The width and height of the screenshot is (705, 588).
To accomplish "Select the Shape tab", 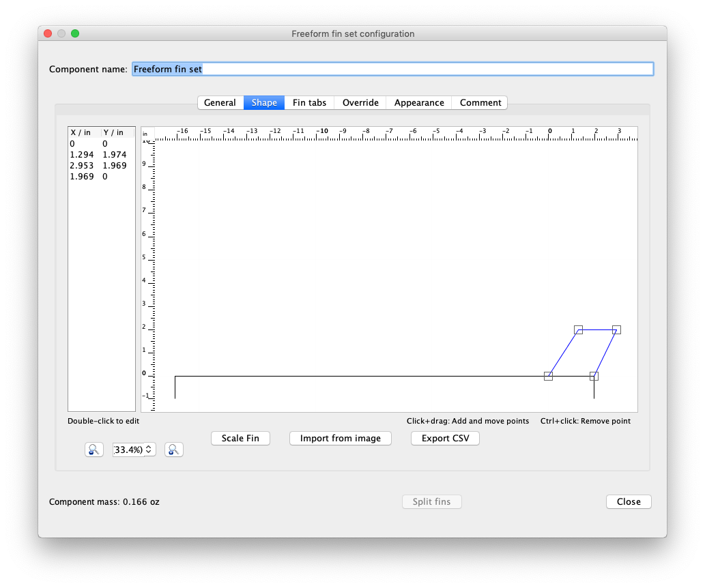I will coord(264,102).
